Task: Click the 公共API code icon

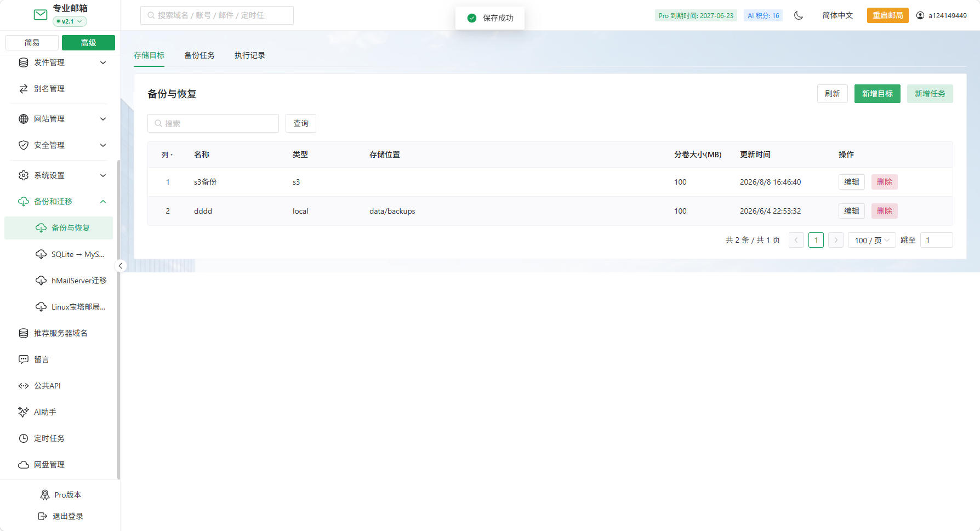Action: coord(24,386)
